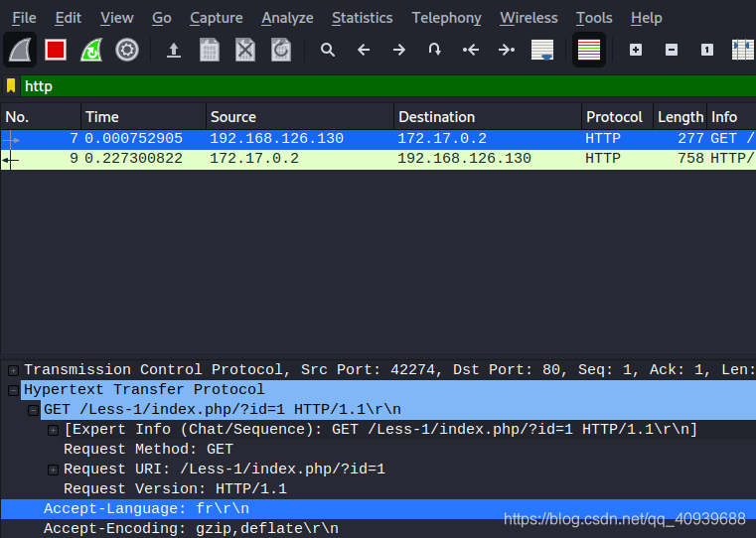This screenshot has height=538, width=756.
Task: Sort by the Length column header
Action: coord(680,117)
